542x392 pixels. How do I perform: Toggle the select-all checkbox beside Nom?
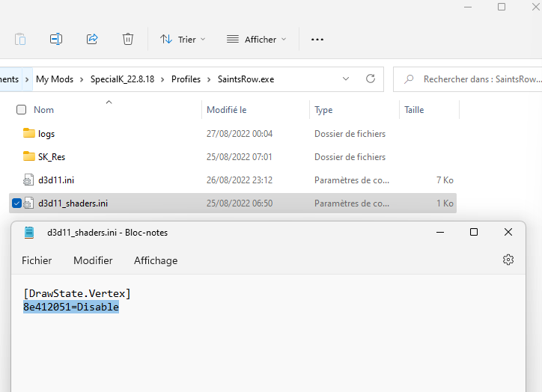pos(22,110)
